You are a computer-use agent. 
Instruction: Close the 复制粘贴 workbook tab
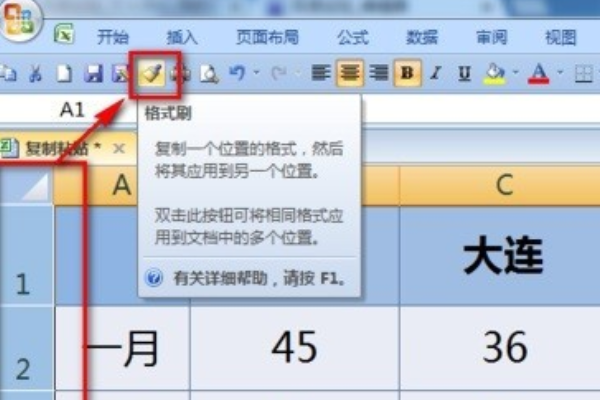coord(119,148)
